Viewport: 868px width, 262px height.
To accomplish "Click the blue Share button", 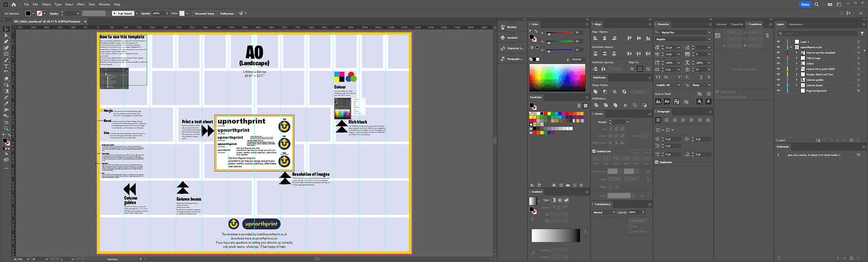I will pos(805,5).
